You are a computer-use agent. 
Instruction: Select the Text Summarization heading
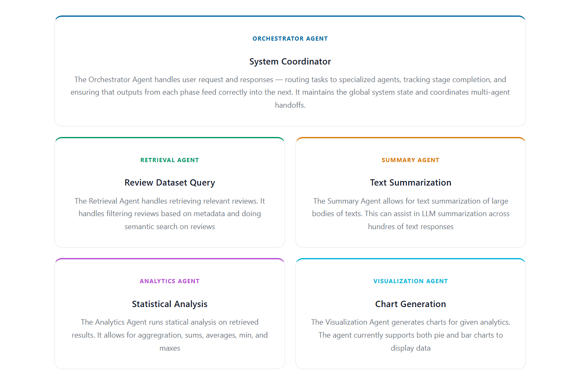click(411, 183)
